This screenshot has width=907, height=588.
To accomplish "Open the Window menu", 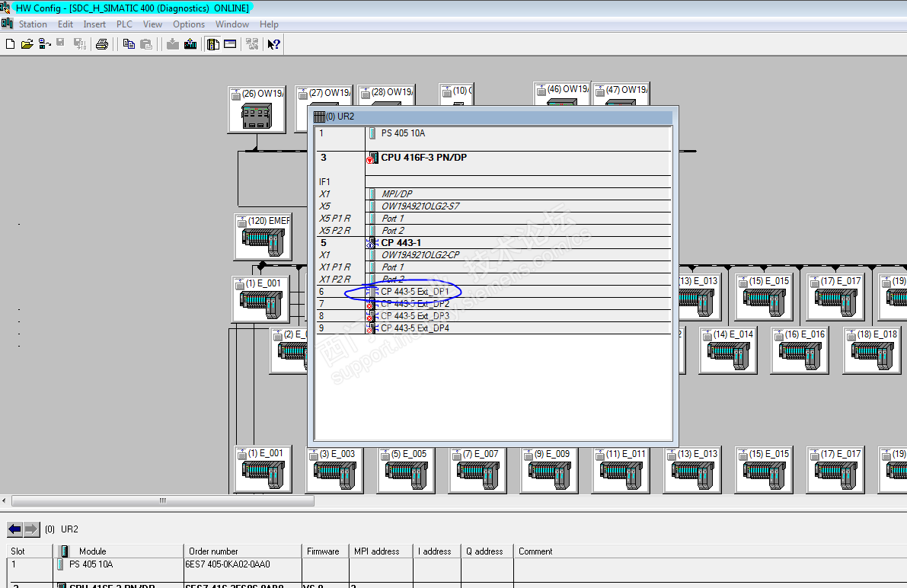I will tap(232, 24).
